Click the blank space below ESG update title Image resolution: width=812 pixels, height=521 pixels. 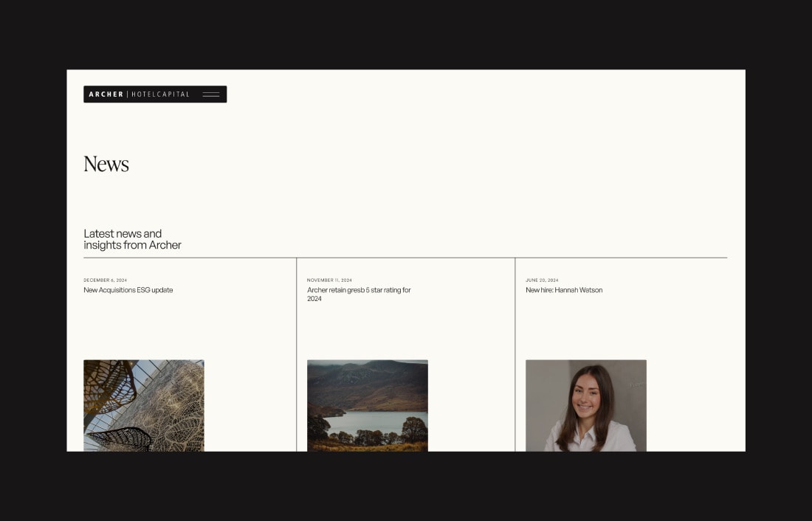click(x=185, y=325)
